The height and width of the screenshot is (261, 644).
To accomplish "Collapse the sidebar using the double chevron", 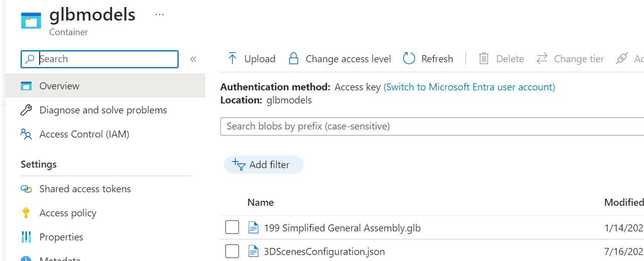I will tap(193, 59).
